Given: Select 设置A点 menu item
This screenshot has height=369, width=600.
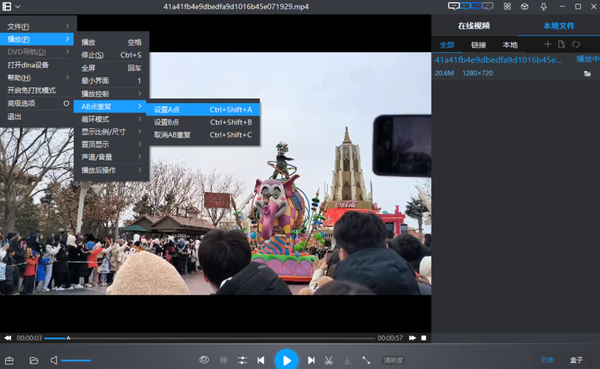Looking at the screenshot, I should (x=203, y=109).
